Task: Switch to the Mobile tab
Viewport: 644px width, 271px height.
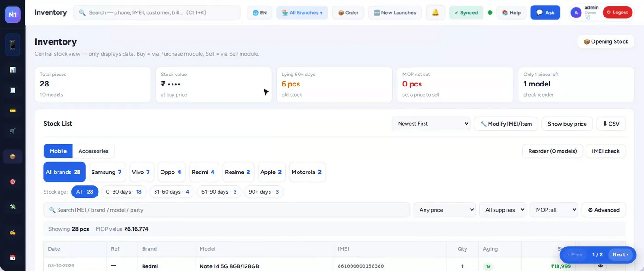Action: click(x=58, y=151)
